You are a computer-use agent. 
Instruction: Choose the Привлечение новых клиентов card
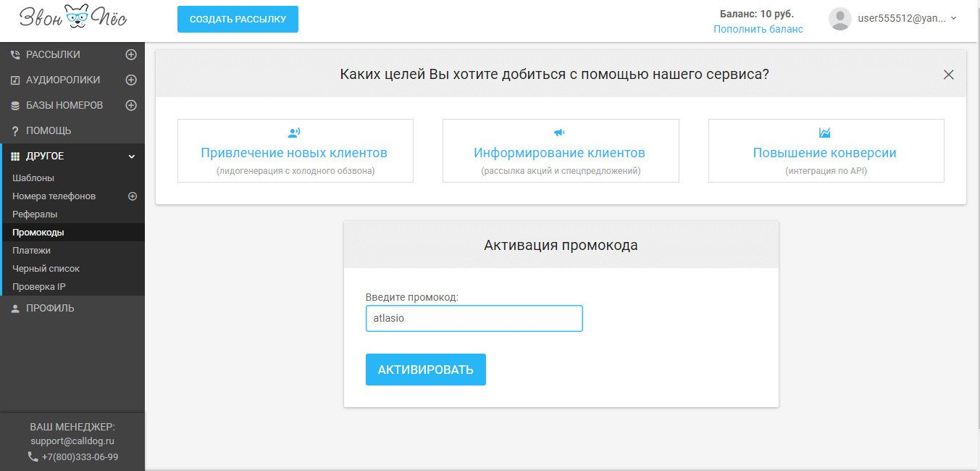295,151
